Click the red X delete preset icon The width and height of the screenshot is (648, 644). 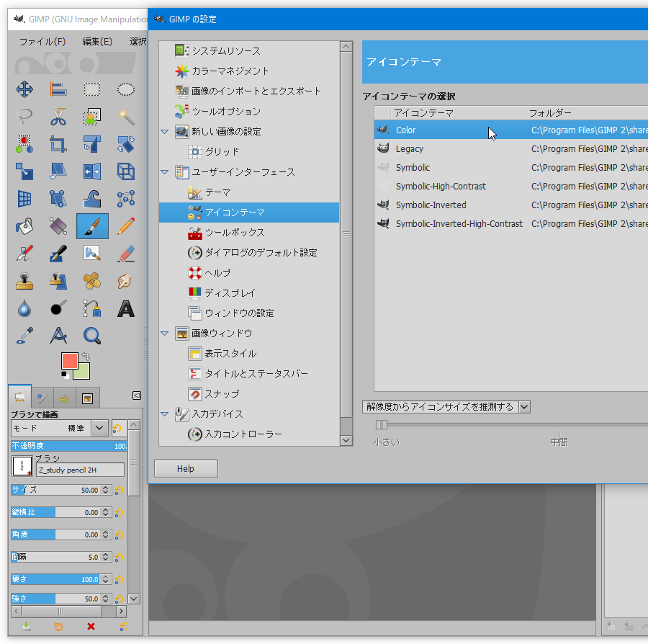pyautogui.click(x=91, y=627)
